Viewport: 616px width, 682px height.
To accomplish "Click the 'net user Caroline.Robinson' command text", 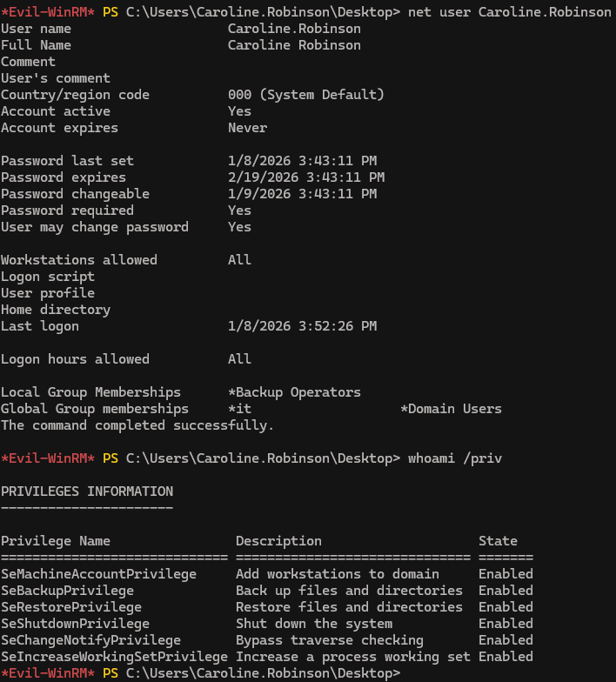I will tap(510, 12).
